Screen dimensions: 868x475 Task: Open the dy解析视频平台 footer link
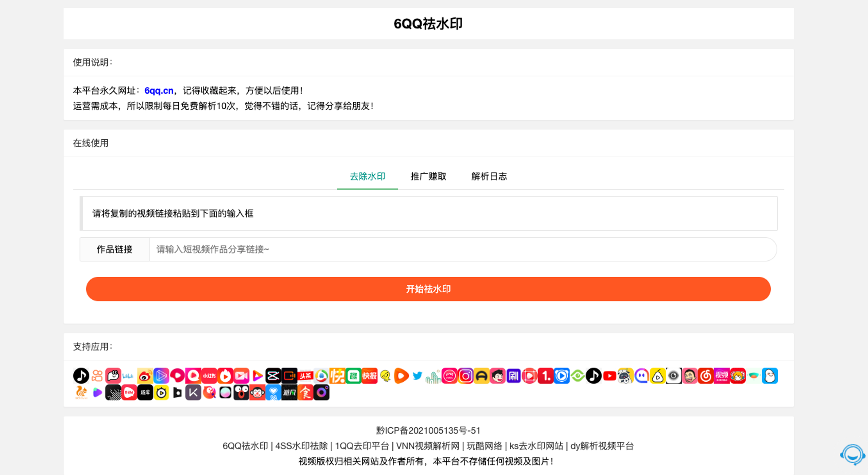click(x=602, y=446)
